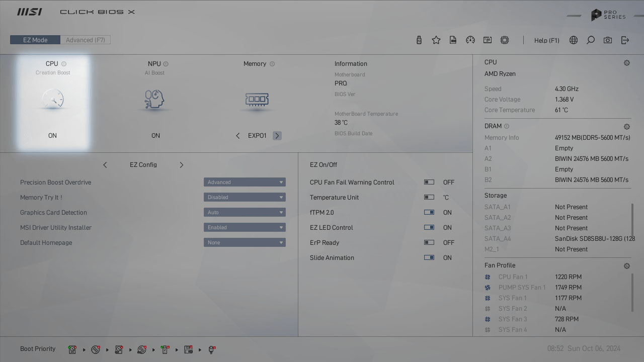Select the EZ Mode tab
The height and width of the screenshot is (362, 644).
(35, 40)
